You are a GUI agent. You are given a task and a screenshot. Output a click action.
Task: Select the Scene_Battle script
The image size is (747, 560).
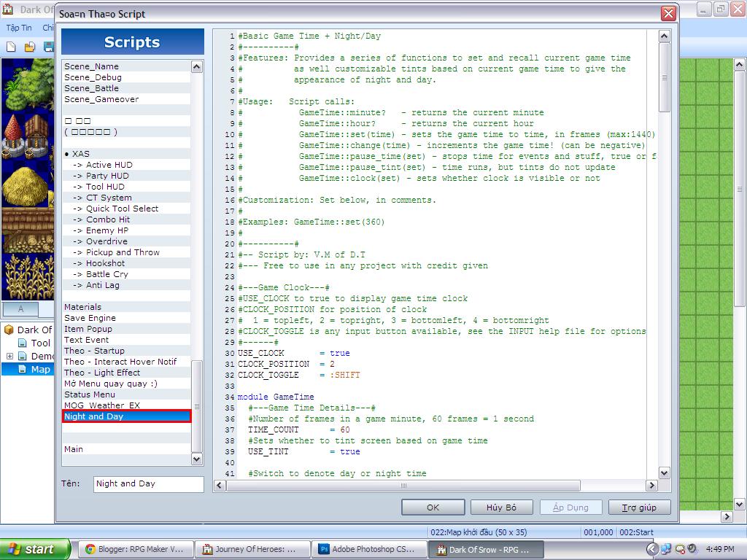126,88
